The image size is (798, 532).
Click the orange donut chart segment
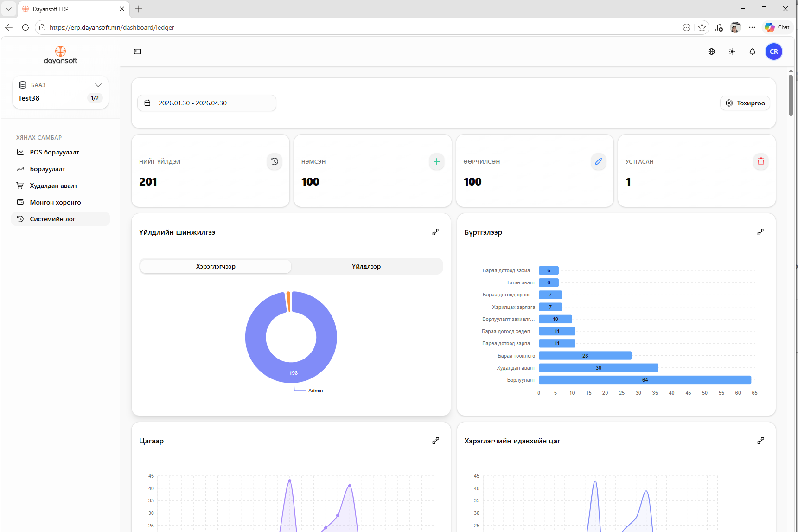pos(288,301)
